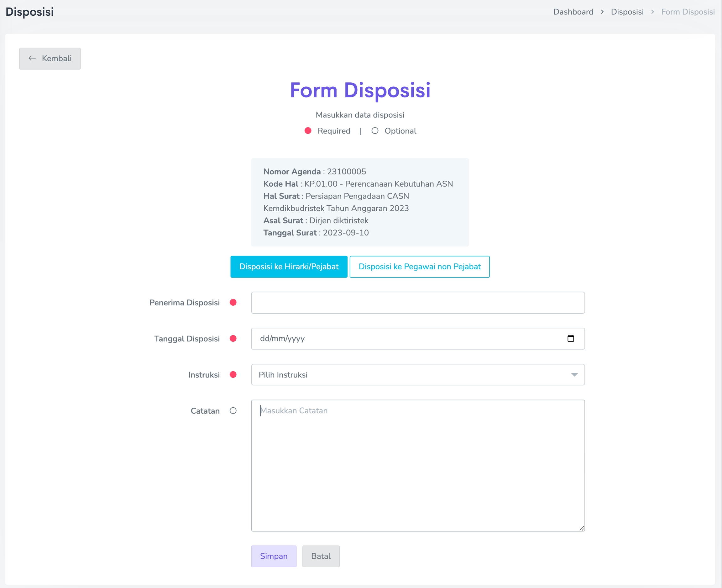Click the back arrow icon on Kembali
Image resolution: width=722 pixels, height=588 pixels.
[32, 58]
